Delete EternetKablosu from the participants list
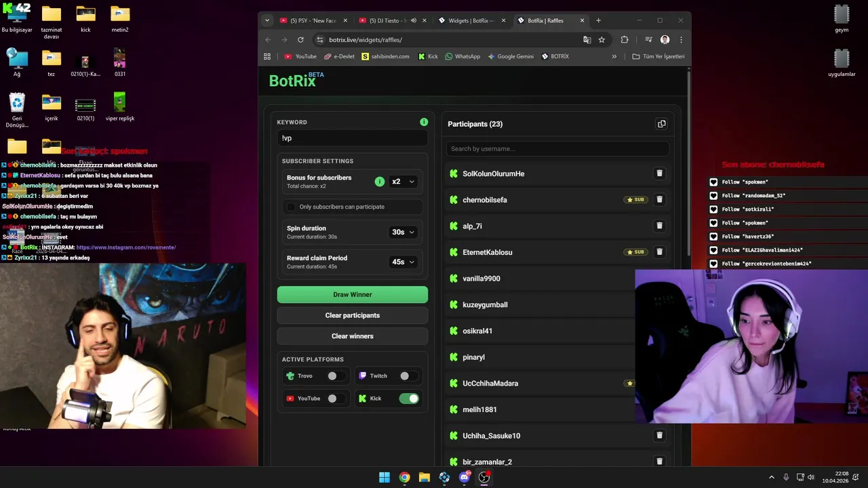The height and width of the screenshot is (488, 868). pos(659,252)
